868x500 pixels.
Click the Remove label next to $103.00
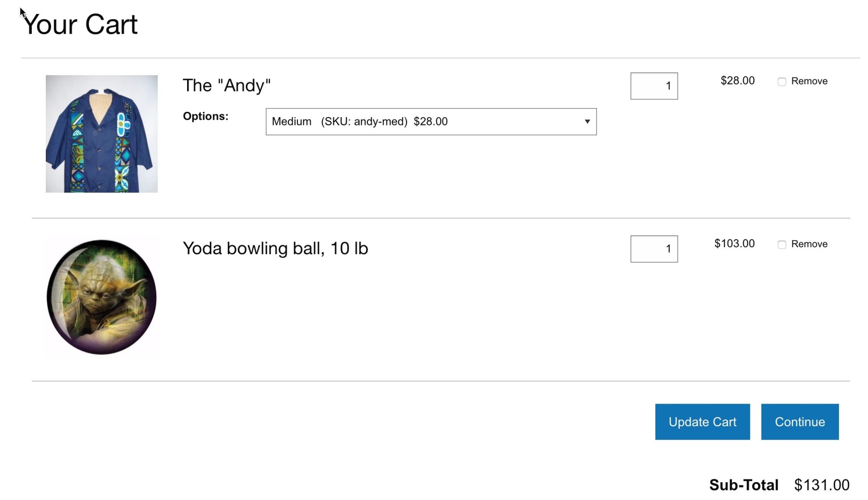tap(810, 244)
